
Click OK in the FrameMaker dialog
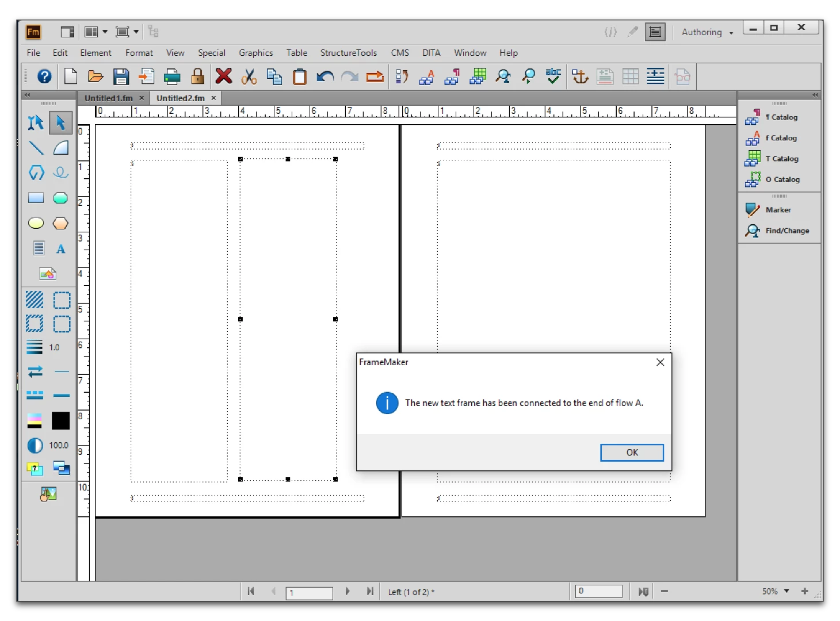tap(632, 453)
